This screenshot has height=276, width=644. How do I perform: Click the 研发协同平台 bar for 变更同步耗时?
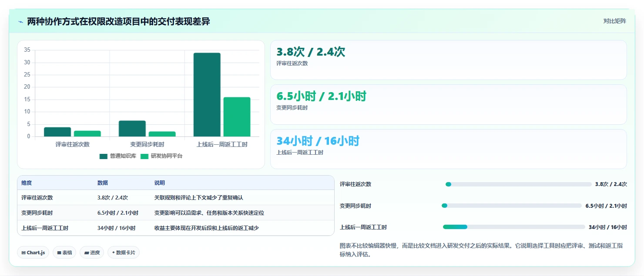[x=162, y=134]
